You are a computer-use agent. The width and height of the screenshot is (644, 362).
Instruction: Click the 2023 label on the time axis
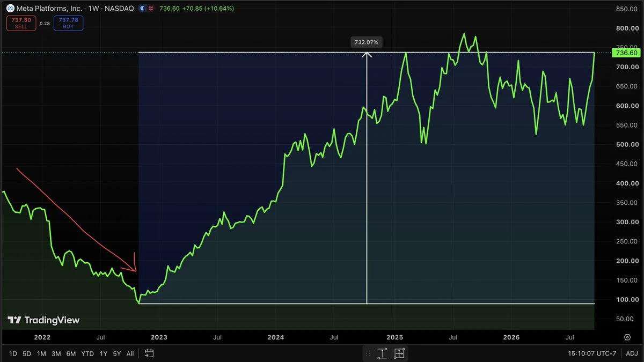[x=159, y=337]
